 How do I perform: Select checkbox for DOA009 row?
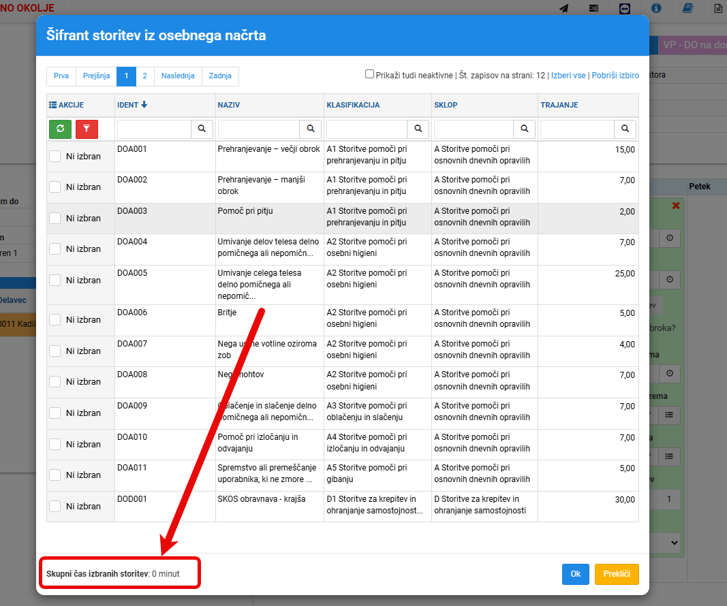[55, 413]
